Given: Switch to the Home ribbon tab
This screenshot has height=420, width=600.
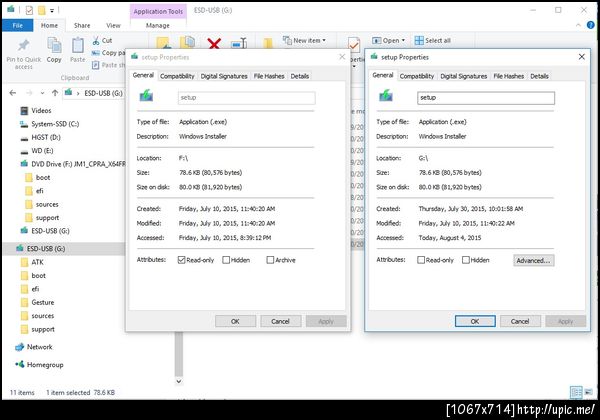Looking at the screenshot, I should click(49, 25).
